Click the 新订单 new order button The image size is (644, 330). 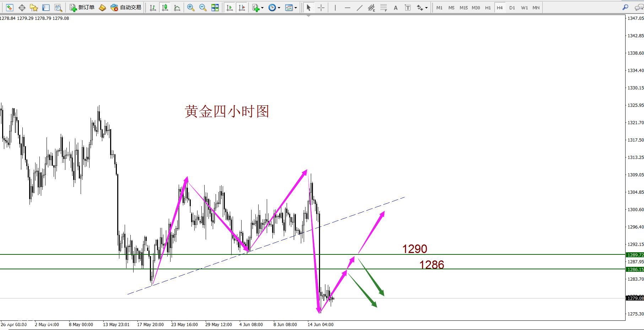(82, 7)
